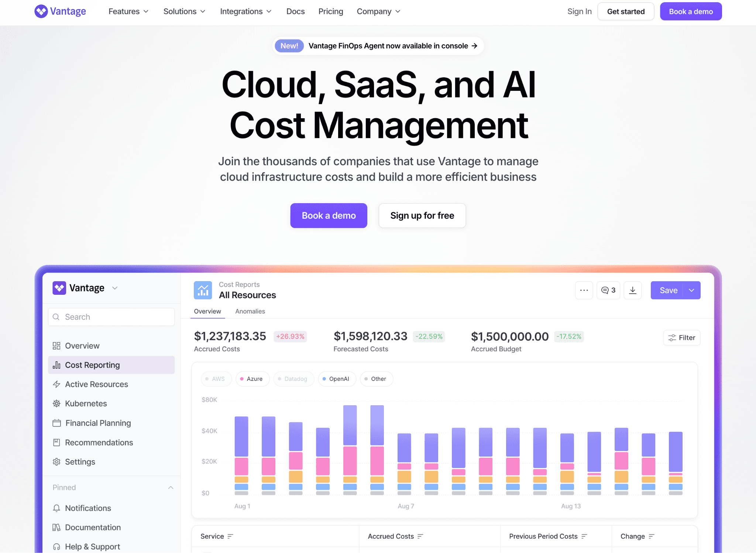Click the Vantage workspace logo in the sidebar

coord(59,288)
